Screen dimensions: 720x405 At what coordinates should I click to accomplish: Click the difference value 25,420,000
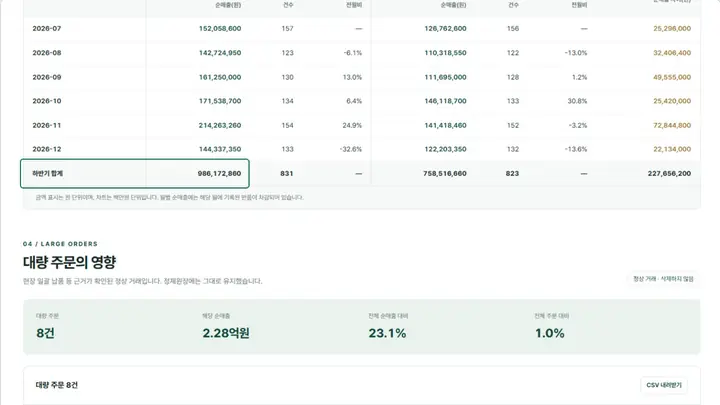pos(672,101)
